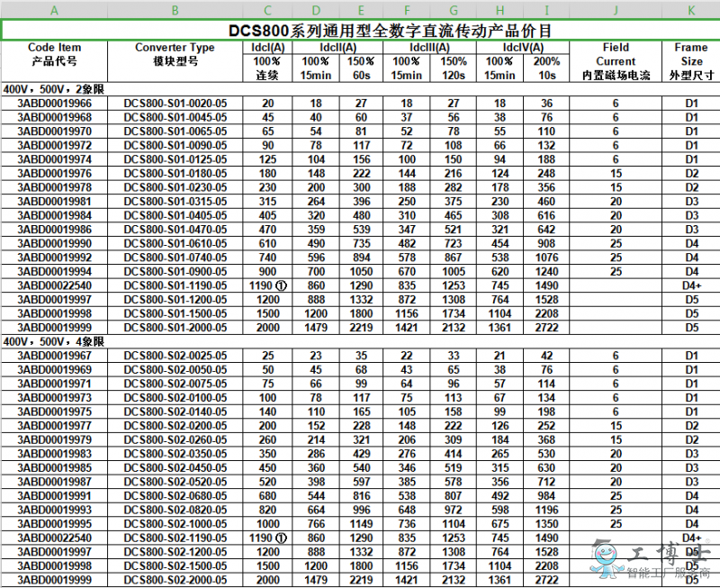Select converter type DCS800-S01-2000-05

click(x=175, y=328)
